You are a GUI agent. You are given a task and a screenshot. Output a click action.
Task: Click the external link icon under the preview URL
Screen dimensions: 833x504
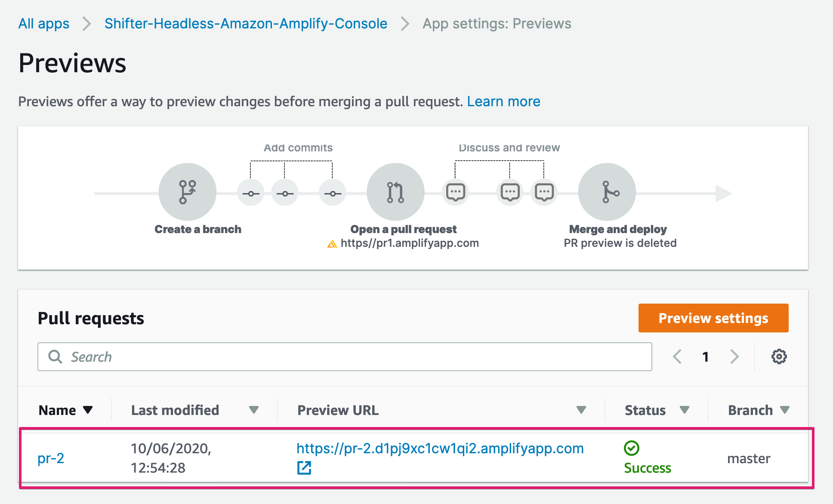(304, 467)
